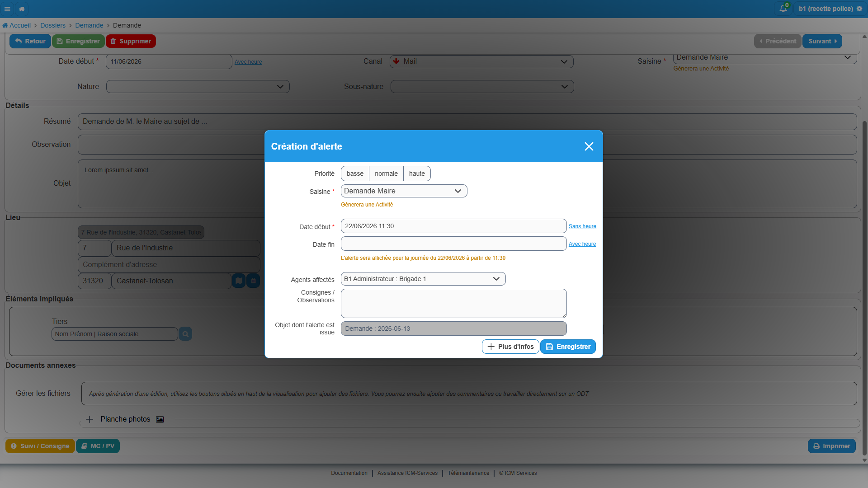
Task: Open the Documentation footer link
Action: point(349,473)
